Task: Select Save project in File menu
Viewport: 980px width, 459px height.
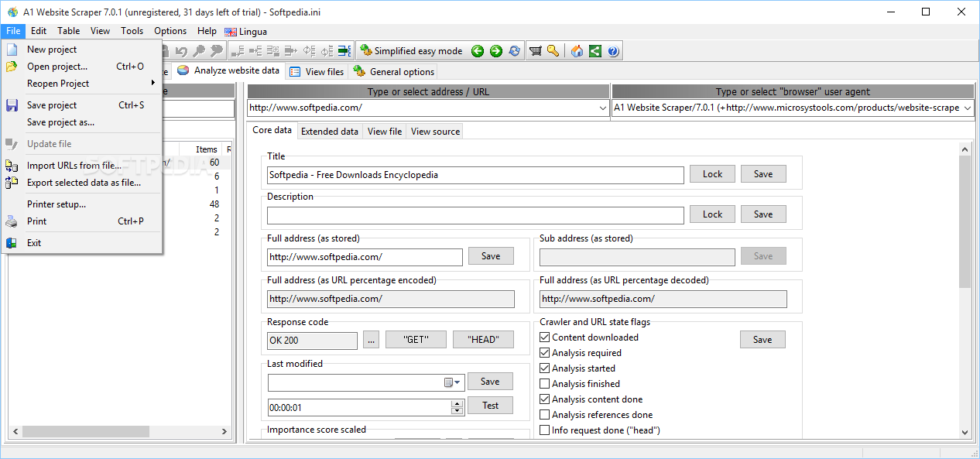Action: pyautogui.click(x=81, y=105)
